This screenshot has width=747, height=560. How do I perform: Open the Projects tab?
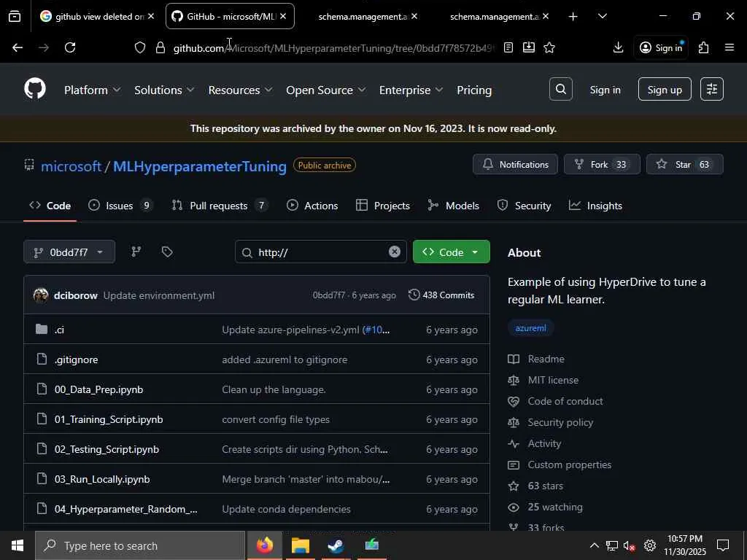click(383, 206)
